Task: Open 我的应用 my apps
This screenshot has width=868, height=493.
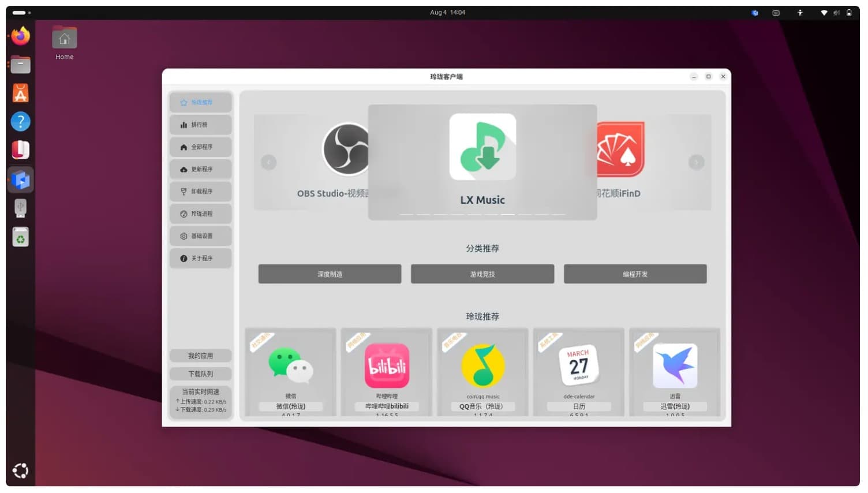Action: [x=200, y=356]
